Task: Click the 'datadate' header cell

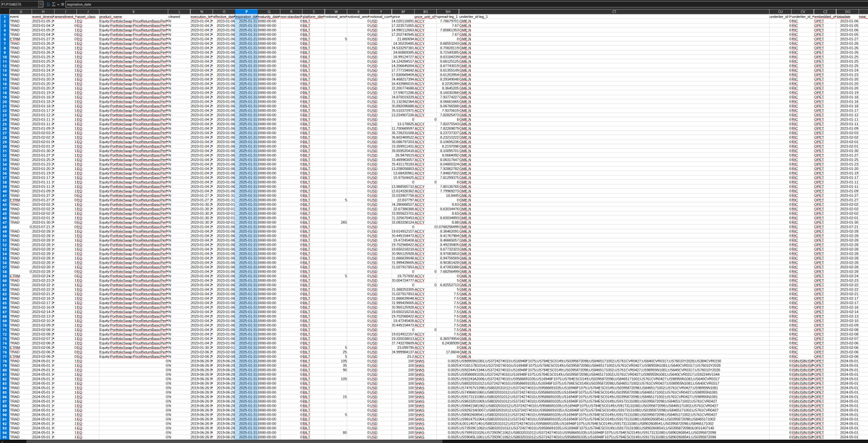Action: (x=847, y=17)
